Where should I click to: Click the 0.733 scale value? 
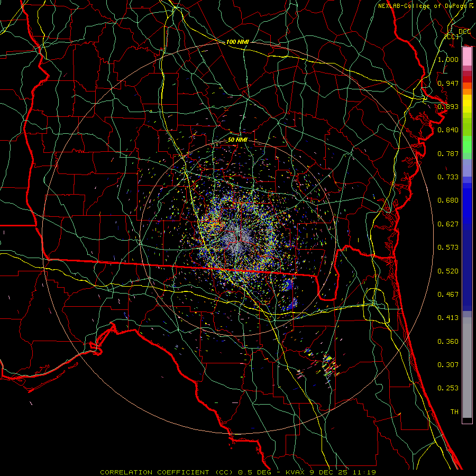point(448,177)
